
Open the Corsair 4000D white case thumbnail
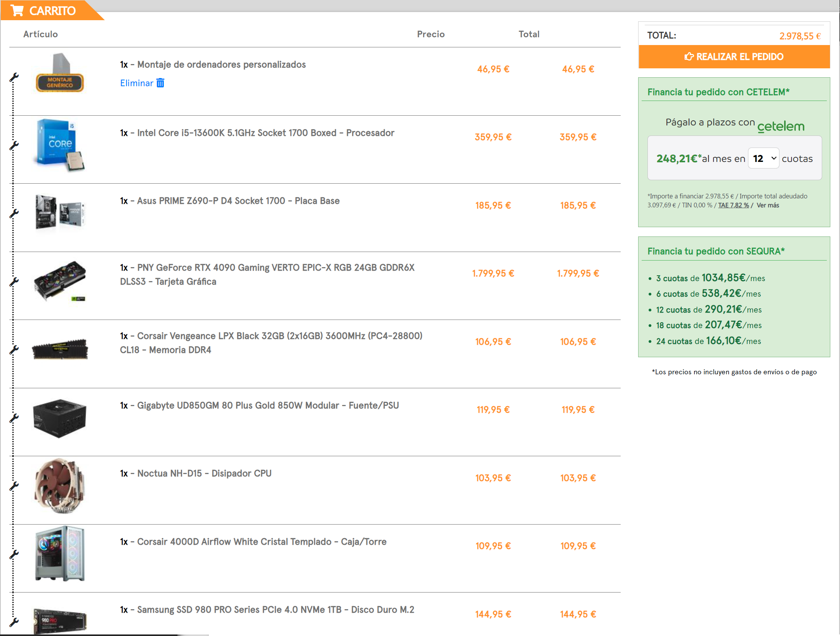tap(60, 553)
